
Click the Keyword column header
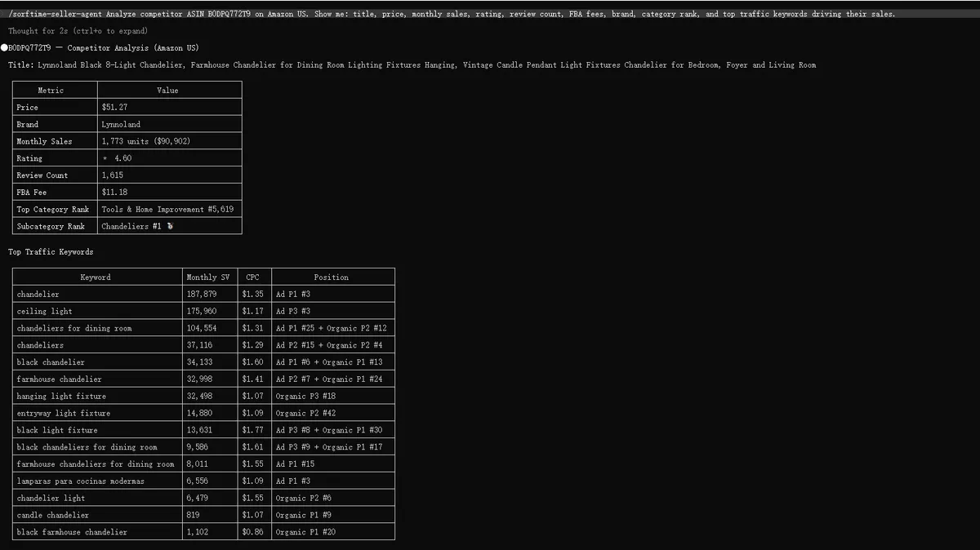(x=96, y=277)
